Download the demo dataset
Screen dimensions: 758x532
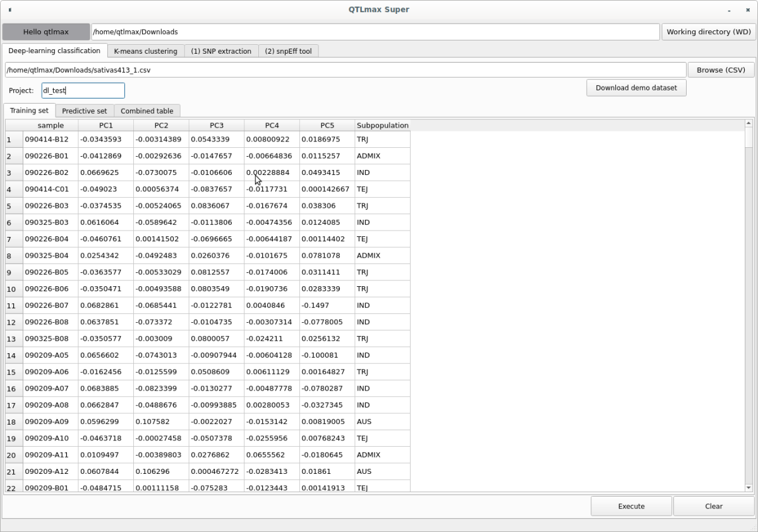pyautogui.click(x=635, y=88)
